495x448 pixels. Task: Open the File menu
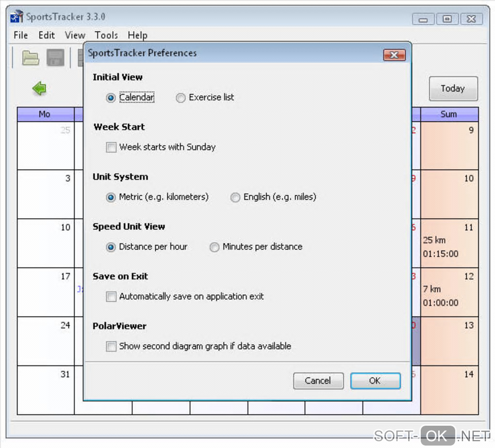pos(21,35)
